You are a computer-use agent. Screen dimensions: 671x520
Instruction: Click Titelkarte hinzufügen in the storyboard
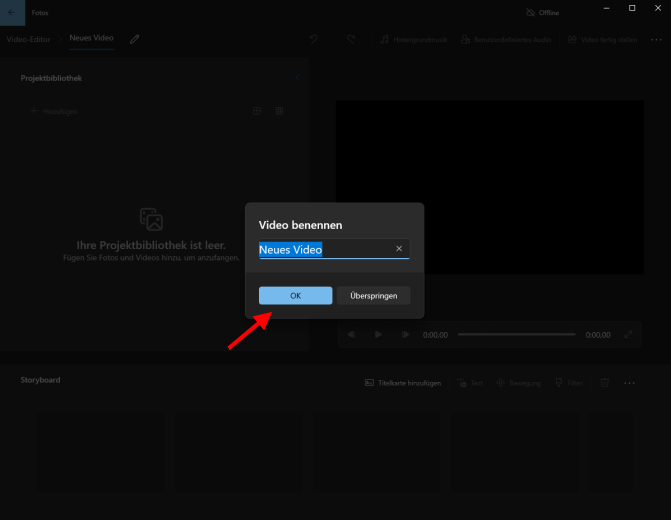402,383
